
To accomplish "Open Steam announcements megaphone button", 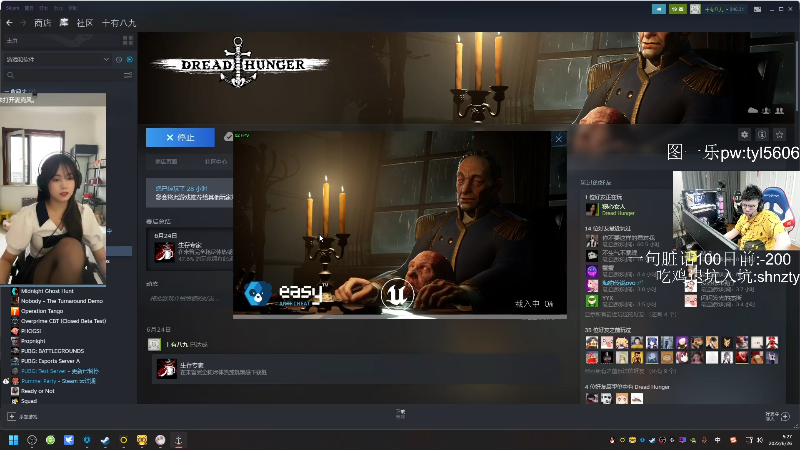I will coord(659,9).
